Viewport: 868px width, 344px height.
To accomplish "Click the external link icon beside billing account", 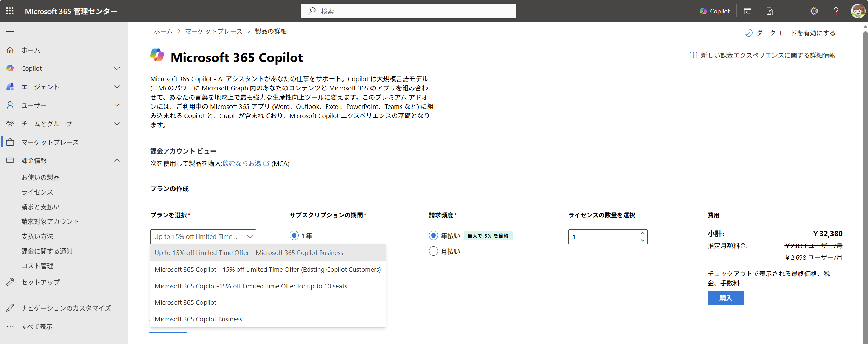I will coord(266,163).
